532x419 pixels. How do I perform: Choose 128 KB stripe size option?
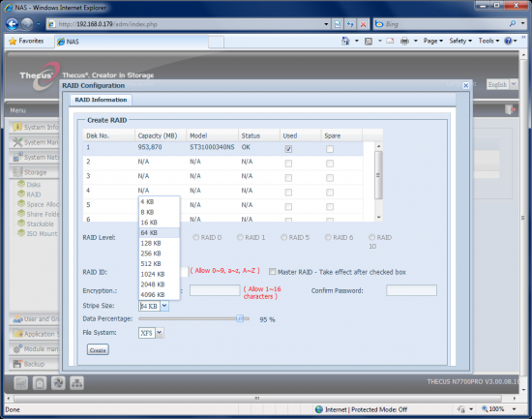160,243
